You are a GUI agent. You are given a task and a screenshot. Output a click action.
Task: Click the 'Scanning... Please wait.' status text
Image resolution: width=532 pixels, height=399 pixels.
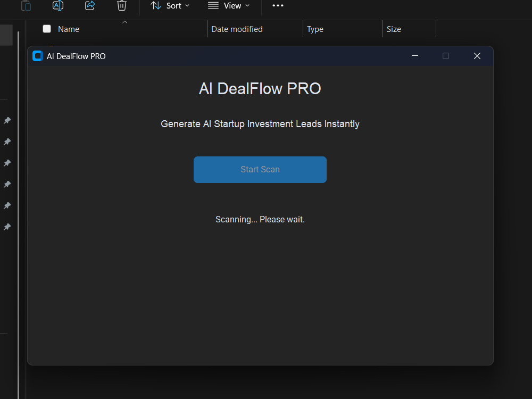click(x=260, y=220)
